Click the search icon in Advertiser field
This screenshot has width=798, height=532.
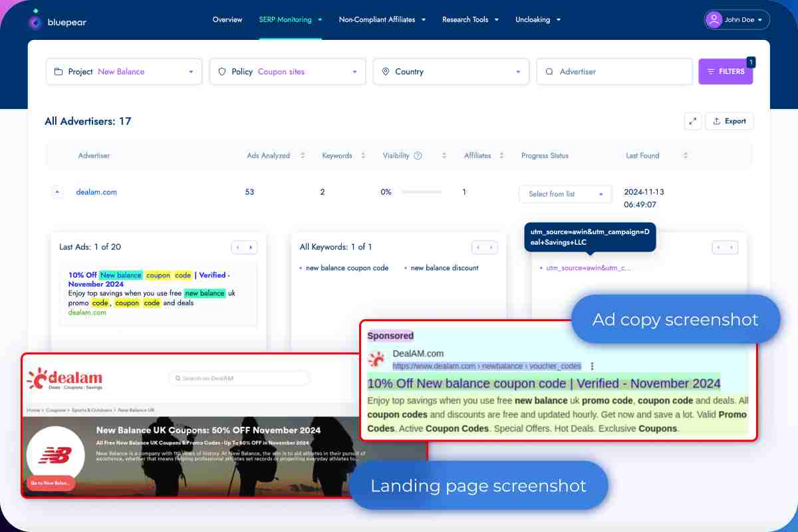549,72
